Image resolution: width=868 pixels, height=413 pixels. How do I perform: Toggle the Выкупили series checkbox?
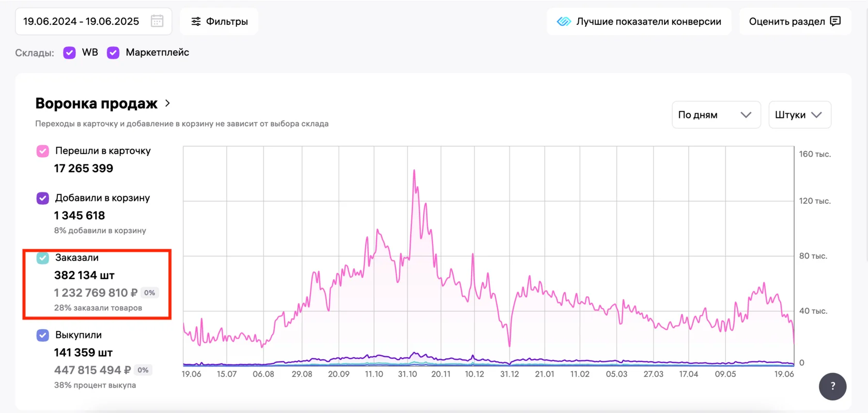tap(43, 335)
